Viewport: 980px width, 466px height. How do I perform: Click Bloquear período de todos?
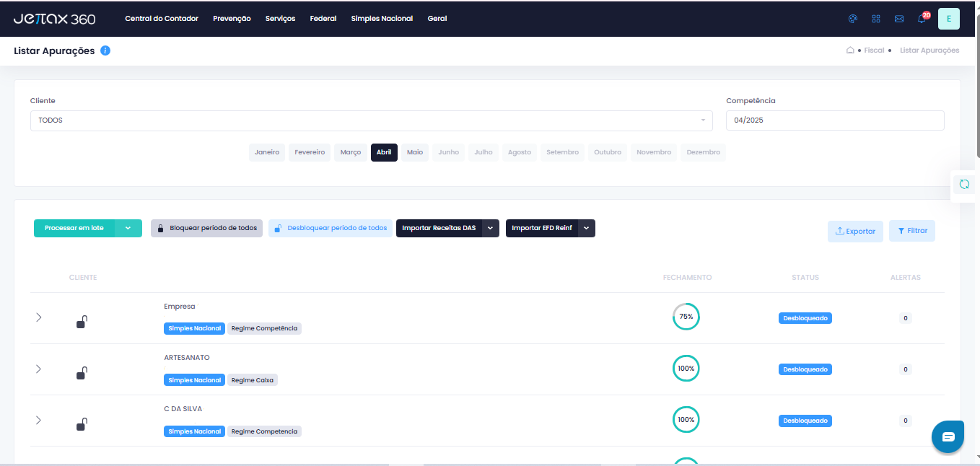pos(206,228)
